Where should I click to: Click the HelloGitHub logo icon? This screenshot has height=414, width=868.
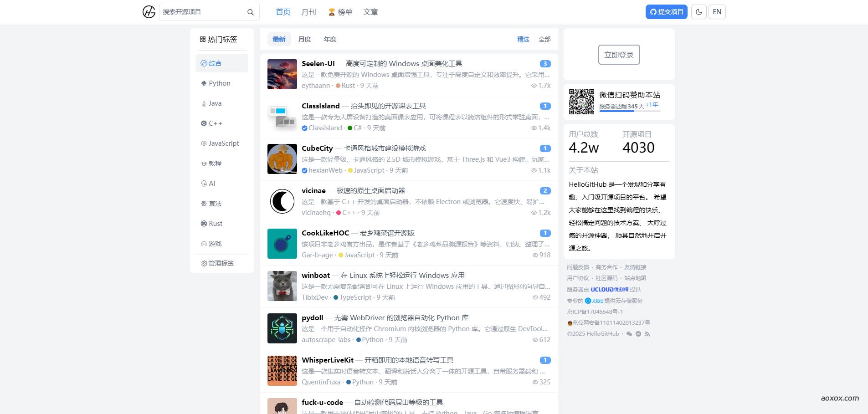[149, 12]
